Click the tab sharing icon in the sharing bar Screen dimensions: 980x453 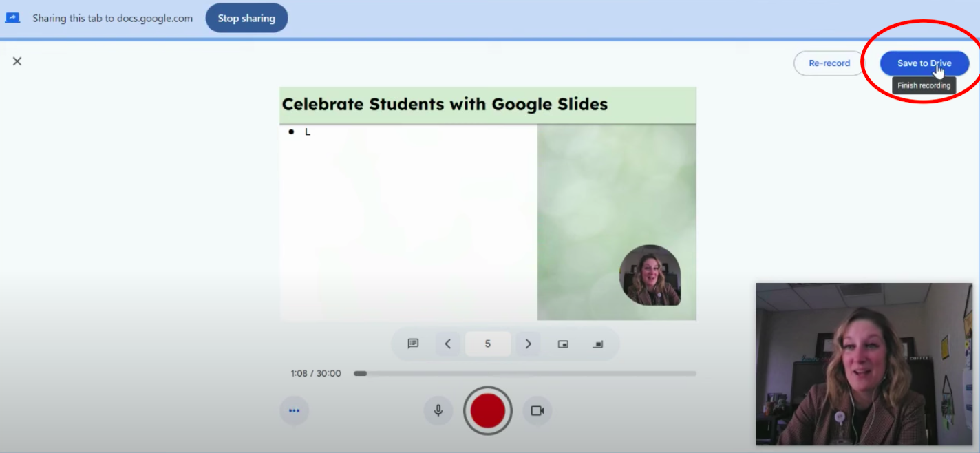pyautogui.click(x=12, y=18)
